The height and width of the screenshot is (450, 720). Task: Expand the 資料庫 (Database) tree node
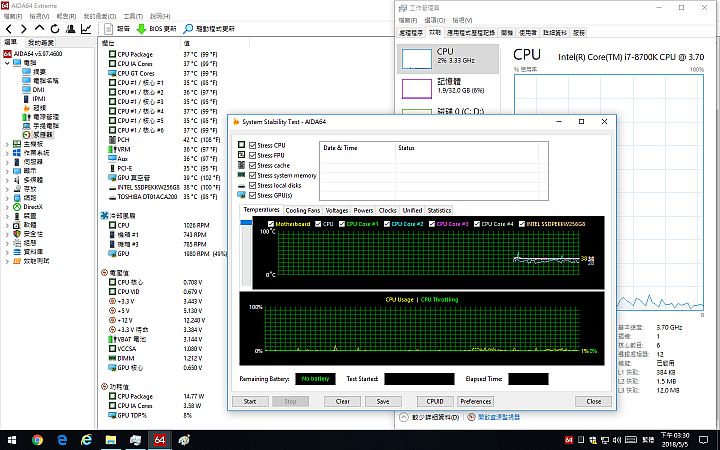[7, 252]
